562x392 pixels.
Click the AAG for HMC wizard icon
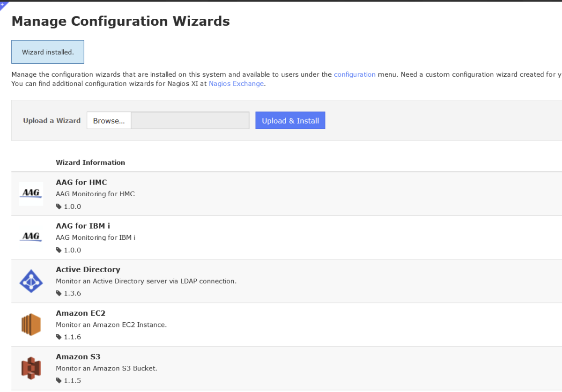[31, 193]
